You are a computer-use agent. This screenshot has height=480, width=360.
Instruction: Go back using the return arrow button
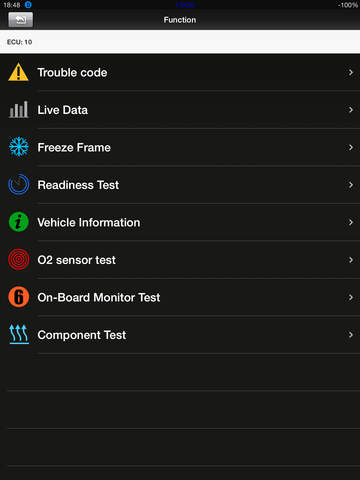(x=21, y=20)
